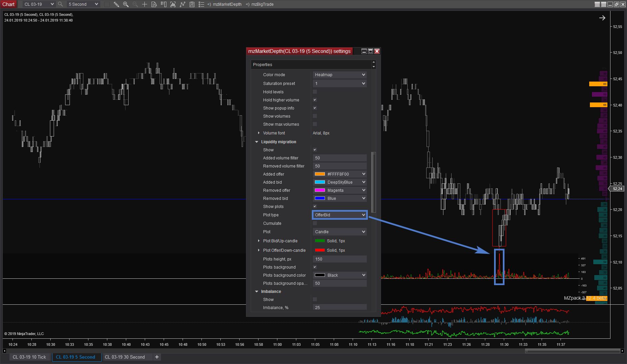Expand Plot Bid/Up-candle property

click(258, 241)
